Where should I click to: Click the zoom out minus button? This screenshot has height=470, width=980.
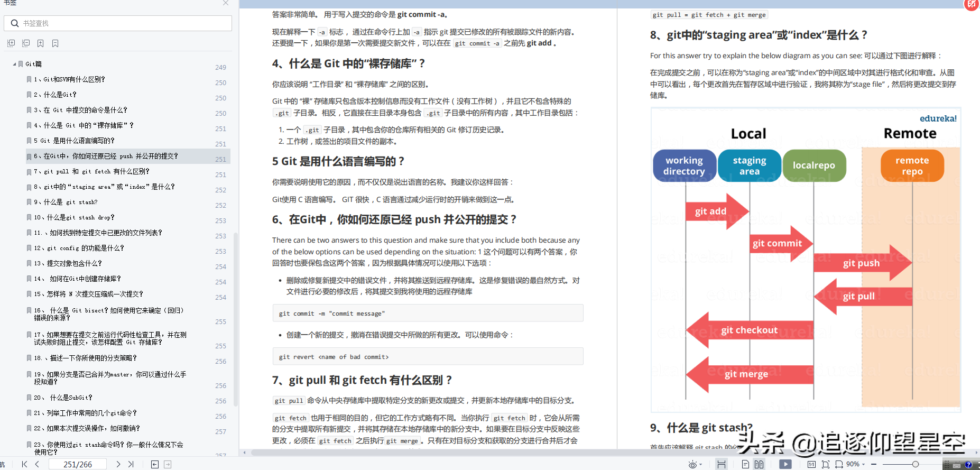click(874, 464)
